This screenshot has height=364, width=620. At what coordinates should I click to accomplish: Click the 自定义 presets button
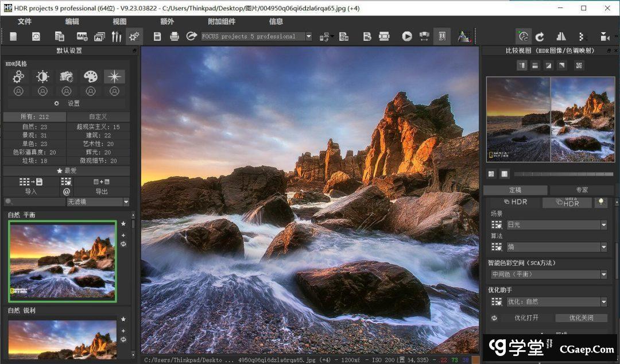pos(98,117)
